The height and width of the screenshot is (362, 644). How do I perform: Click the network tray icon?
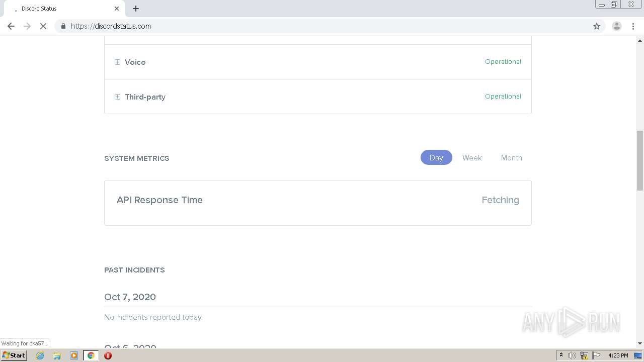tap(584, 355)
